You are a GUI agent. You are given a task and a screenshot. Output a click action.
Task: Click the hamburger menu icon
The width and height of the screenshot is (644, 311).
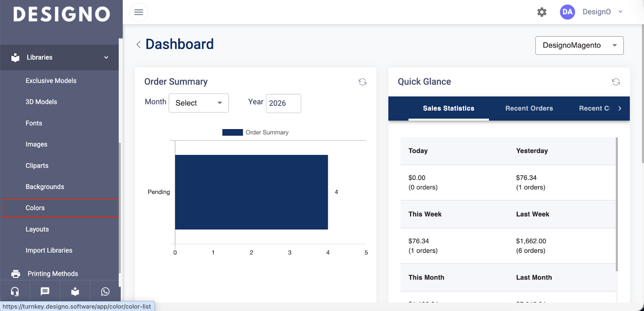138,12
